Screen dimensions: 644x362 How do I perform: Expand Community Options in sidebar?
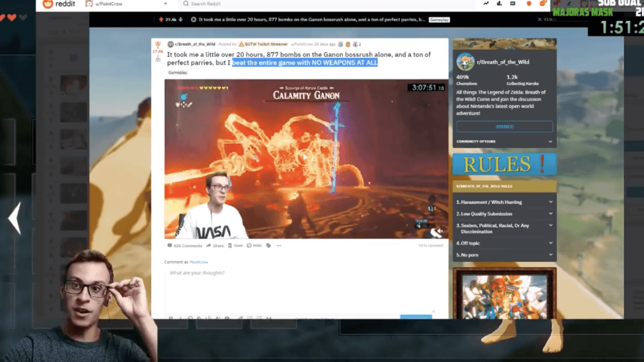coord(504,142)
